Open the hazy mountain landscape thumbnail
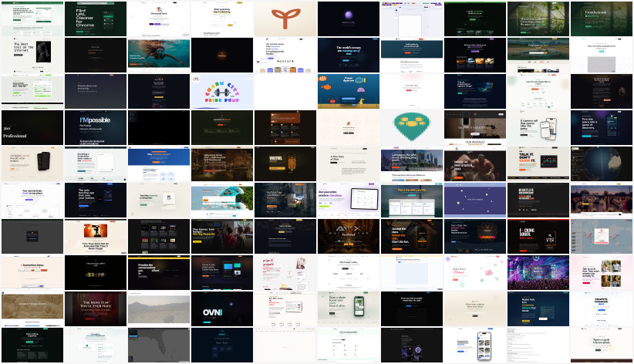This screenshot has height=364, width=634. tap(159, 310)
